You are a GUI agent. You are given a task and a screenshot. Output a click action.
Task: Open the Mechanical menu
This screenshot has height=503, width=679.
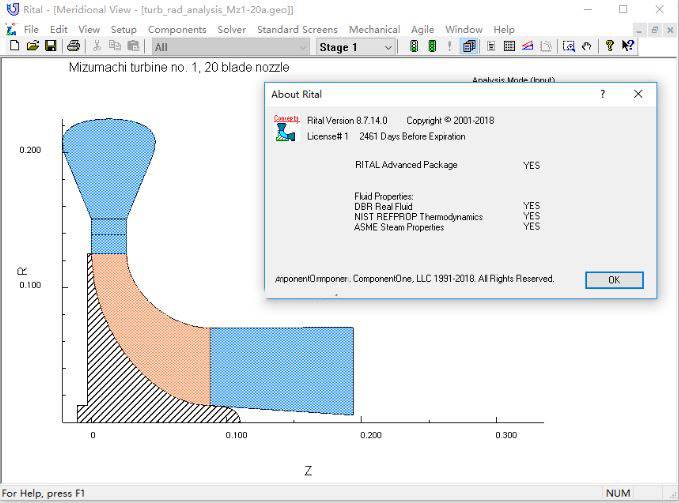pyautogui.click(x=375, y=29)
